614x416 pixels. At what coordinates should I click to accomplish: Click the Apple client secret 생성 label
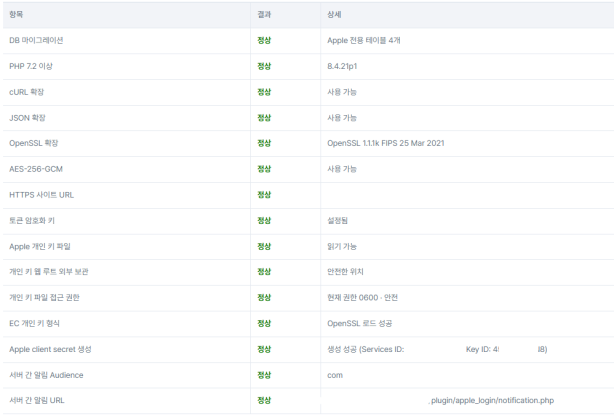click(50, 349)
